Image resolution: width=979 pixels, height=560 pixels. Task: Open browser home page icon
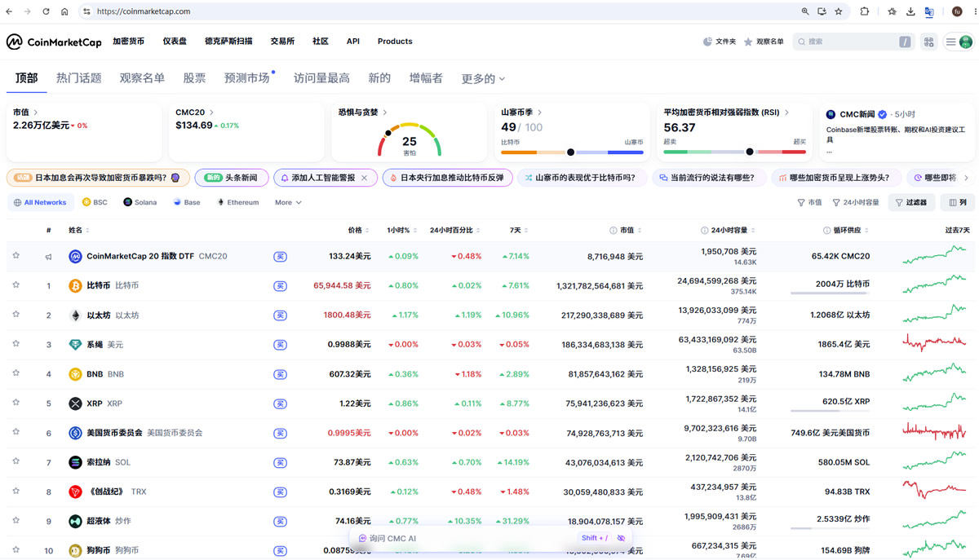click(x=65, y=11)
